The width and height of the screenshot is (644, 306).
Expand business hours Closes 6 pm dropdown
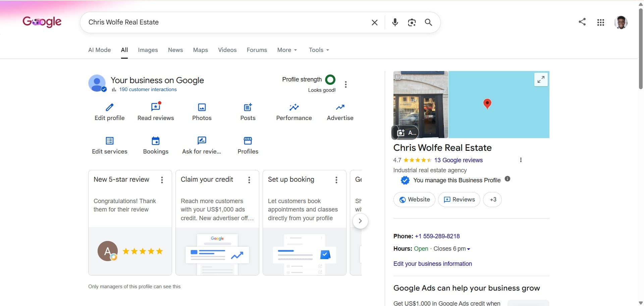(452, 249)
